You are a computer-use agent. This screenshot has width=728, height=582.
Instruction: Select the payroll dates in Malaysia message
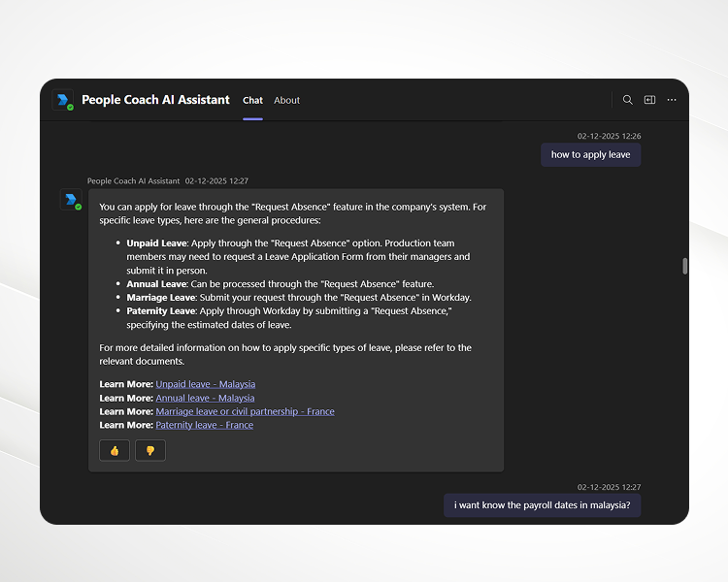point(542,505)
